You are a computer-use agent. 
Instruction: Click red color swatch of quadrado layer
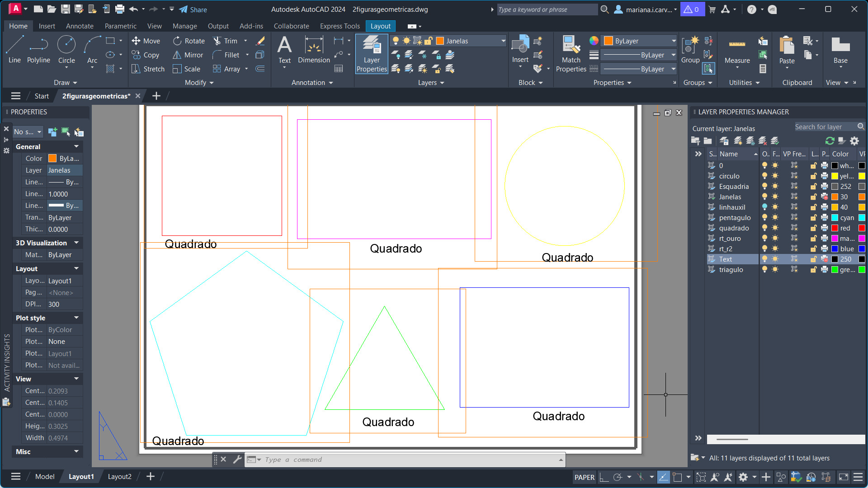point(835,228)
